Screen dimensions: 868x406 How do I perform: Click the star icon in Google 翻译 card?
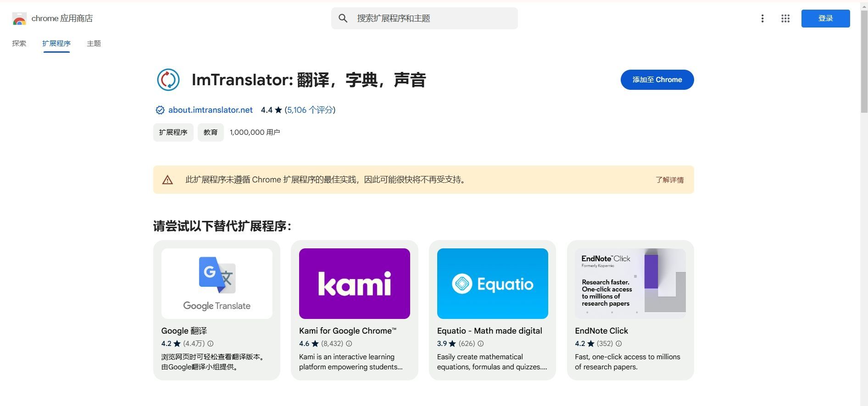tap(177, 344)
